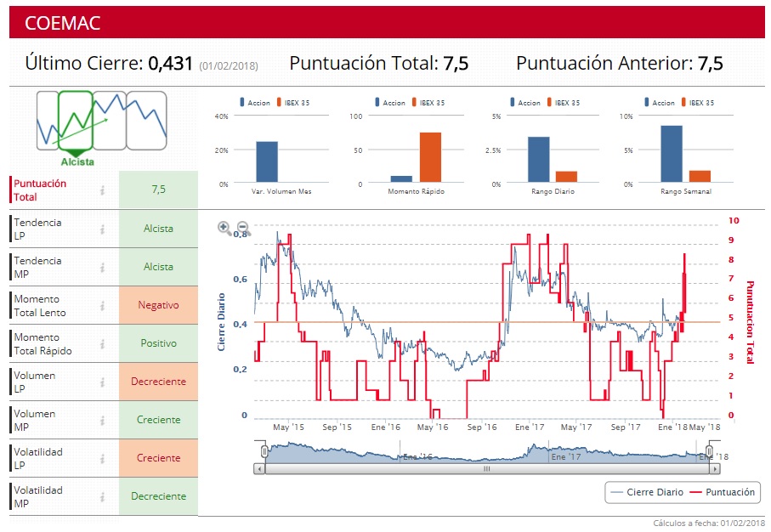This screenshot has width=771, height=532.
Task: Click the 7,5 Puntuación Total value cell
Action: (158, 190)
